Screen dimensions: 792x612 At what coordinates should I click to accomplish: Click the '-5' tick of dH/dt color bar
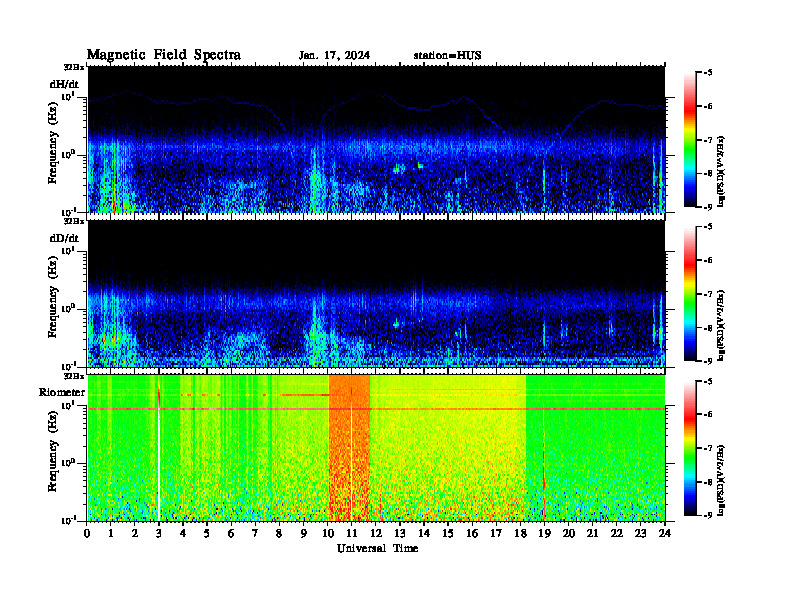coord(708,73)
